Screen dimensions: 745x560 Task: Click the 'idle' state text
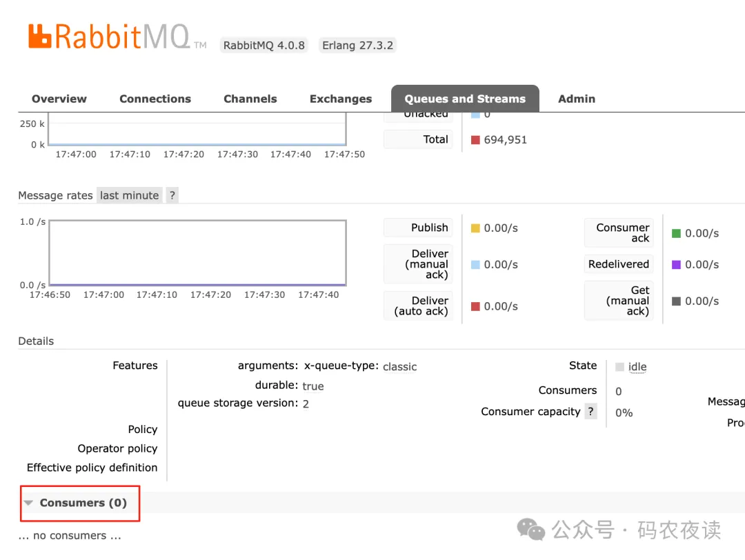(637, 367)
